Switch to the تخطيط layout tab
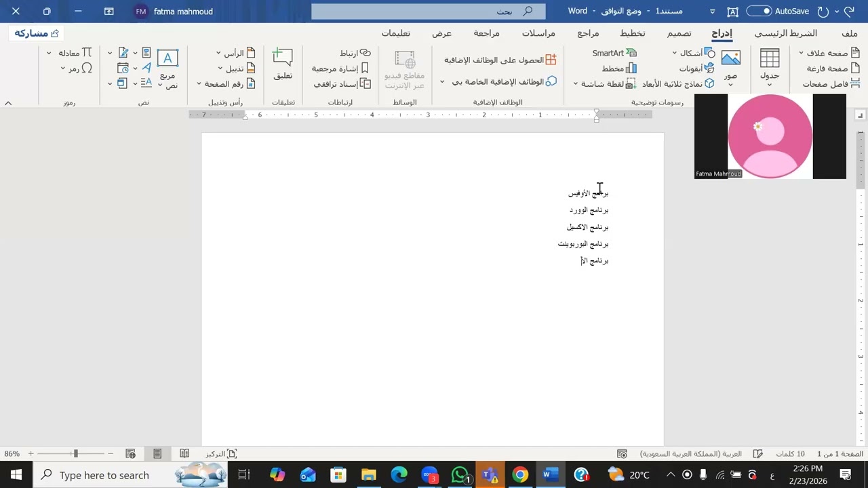Screen dimensions: 868x488 point(633,33)
